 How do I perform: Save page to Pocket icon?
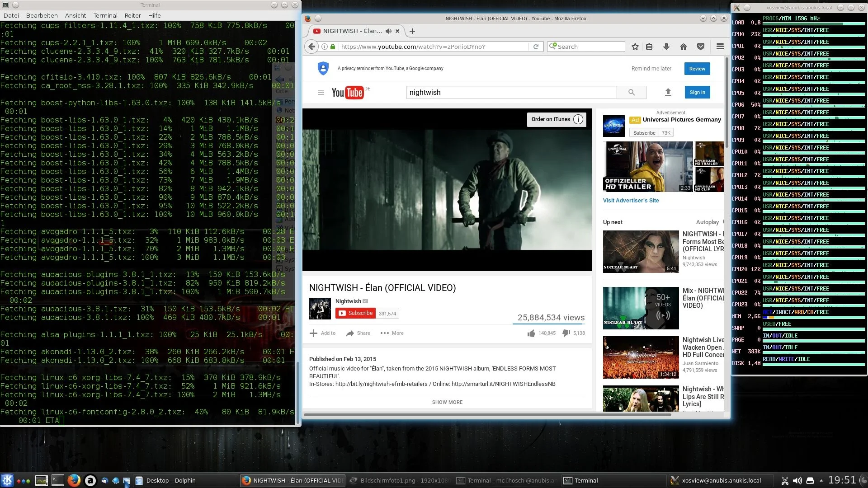coord(701,47)
